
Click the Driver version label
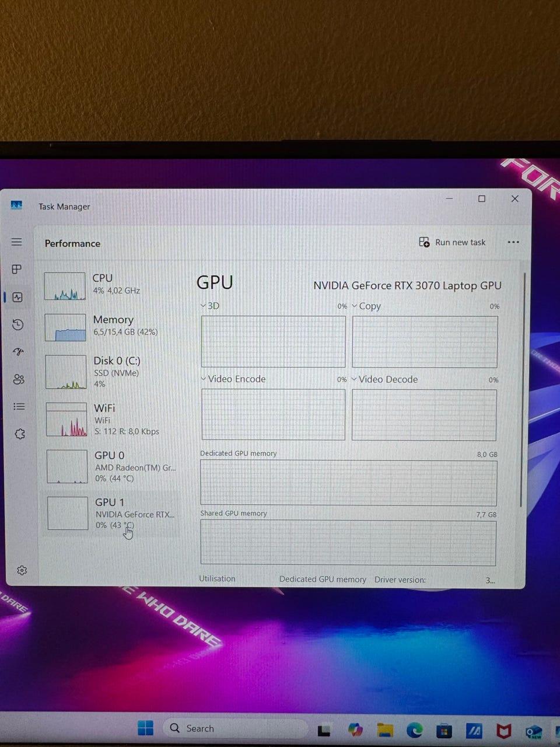(x=400, y=580)
